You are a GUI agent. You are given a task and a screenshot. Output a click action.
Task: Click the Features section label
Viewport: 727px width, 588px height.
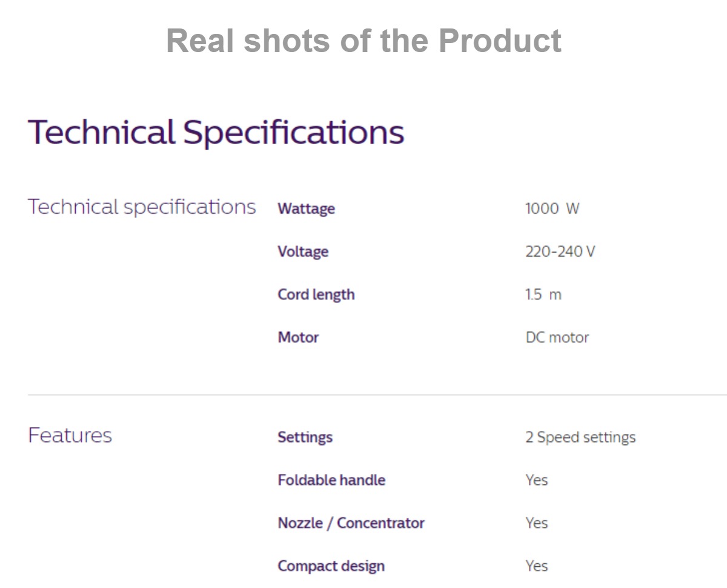(70, 435)
